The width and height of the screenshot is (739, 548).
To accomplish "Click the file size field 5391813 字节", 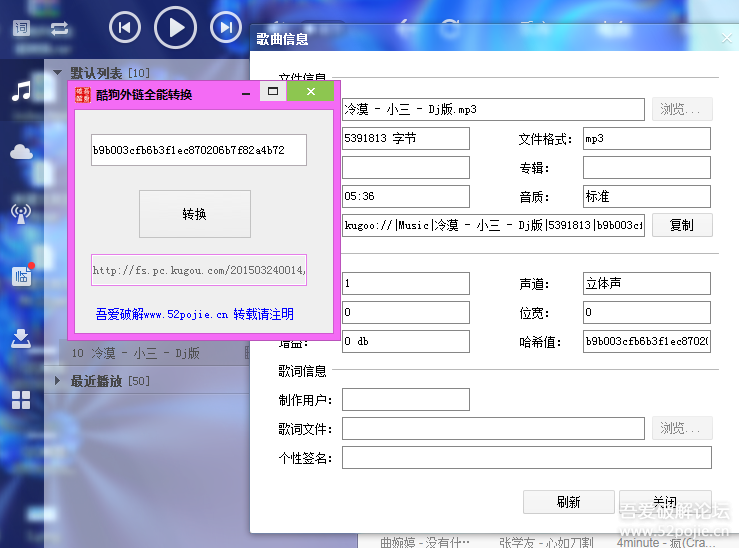I will [x=406, y=139].
